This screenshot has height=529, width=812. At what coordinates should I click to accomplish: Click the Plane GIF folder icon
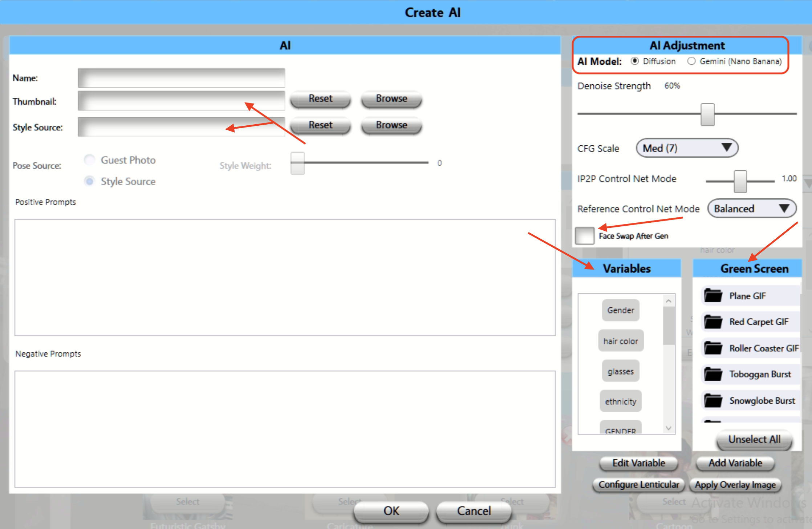(713, 296)
